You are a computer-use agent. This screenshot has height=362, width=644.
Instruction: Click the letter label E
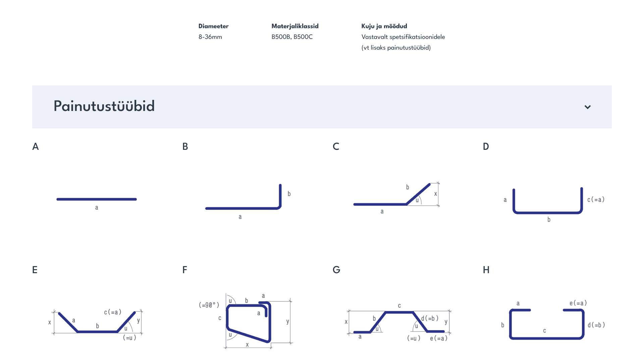click(x=35, y=270)
